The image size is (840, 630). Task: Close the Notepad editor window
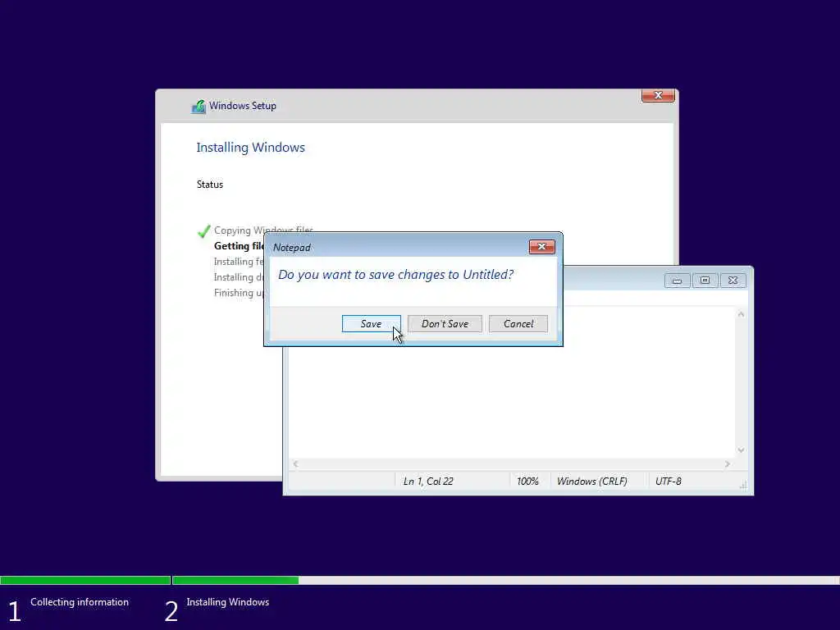pyautogui.click(x=733, y=281)
